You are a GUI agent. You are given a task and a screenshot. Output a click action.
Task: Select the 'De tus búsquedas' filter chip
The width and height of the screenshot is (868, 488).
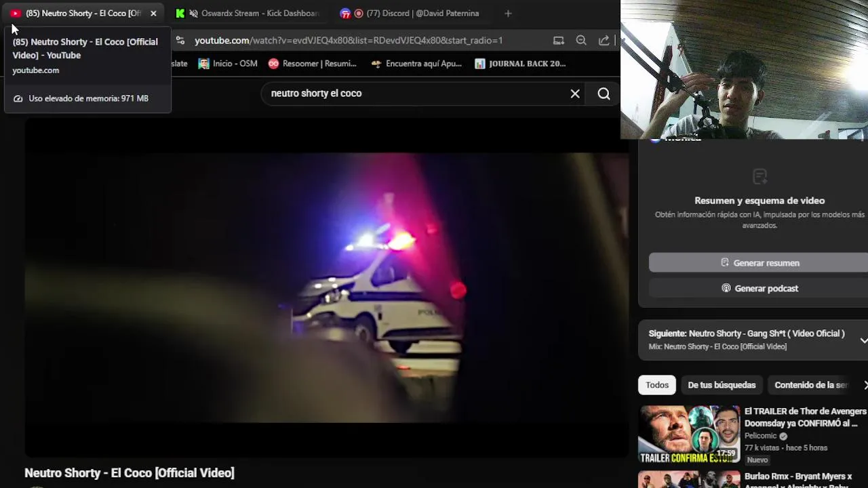coord(722,385)
